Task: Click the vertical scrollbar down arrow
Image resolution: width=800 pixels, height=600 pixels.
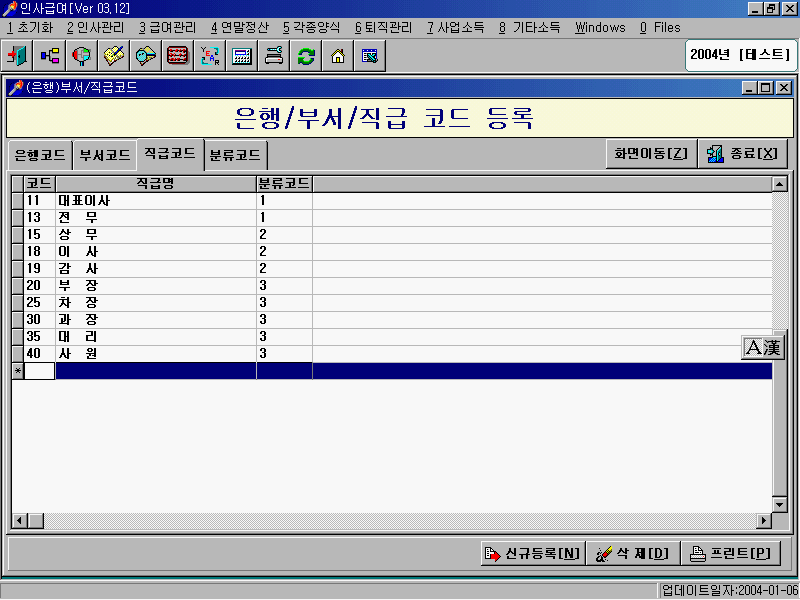Action: click(x=778, y=505)
